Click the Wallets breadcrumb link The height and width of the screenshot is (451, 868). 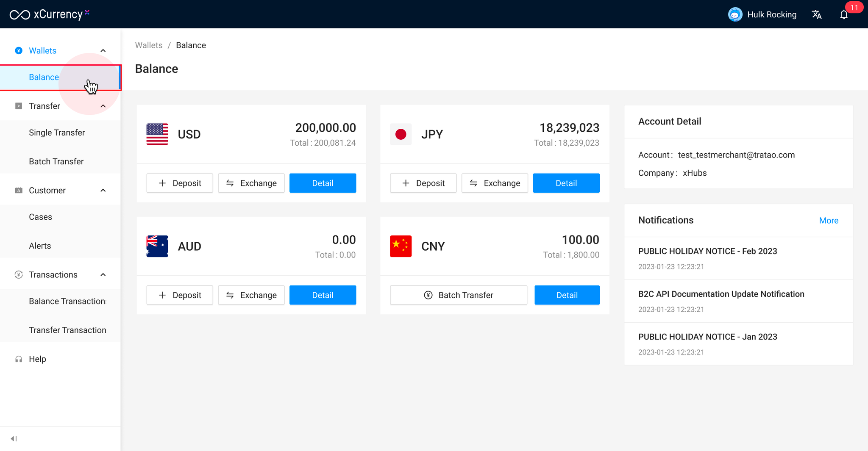click(x=149, y=45)
